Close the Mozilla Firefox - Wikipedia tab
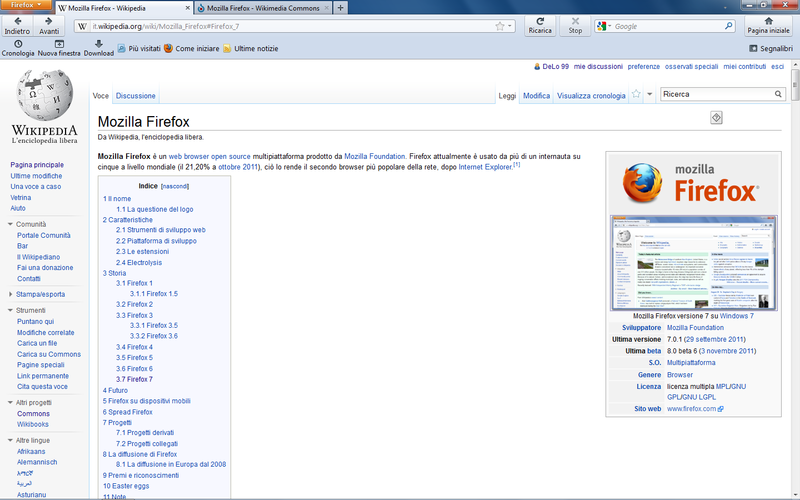 pyautogui.click(x=187, y=8)
